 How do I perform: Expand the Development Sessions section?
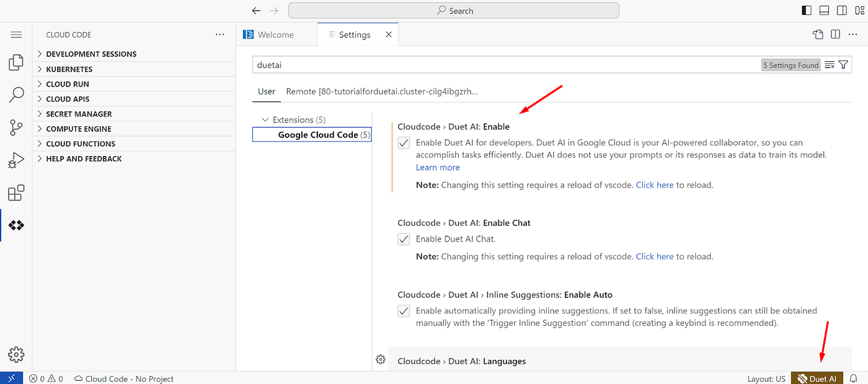click(x=134, y=54)
